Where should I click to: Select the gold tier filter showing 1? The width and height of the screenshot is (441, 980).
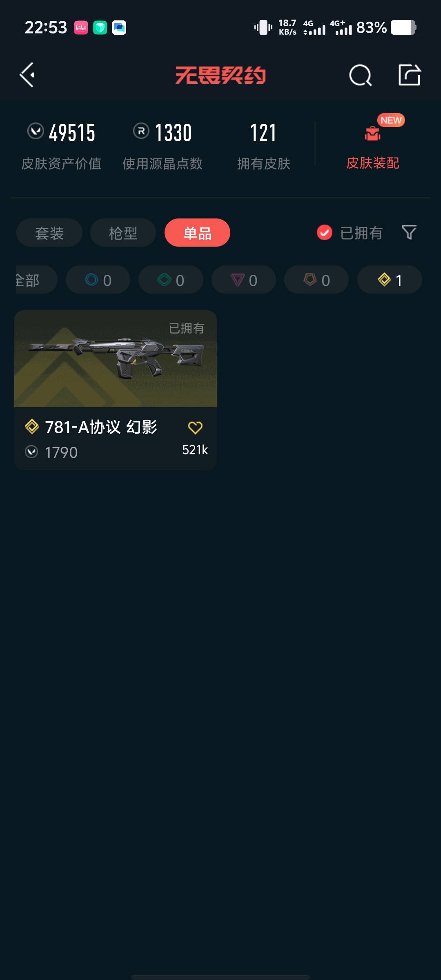coord(390,280)
